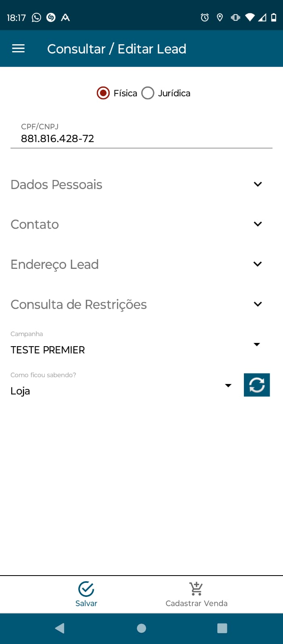The width and height of the screenshot is (283, 644).
Task: Tap the Salvar checkmark icon
Action: (x=86, y=589)
